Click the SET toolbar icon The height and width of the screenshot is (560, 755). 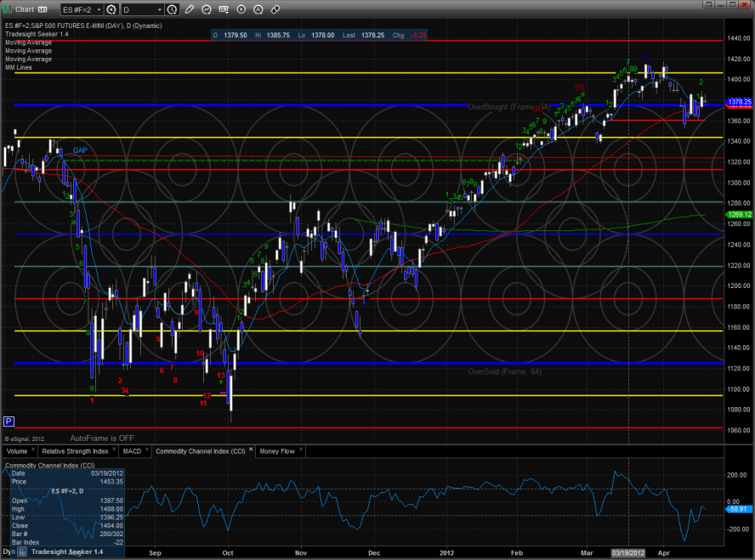click(x=224, y=10)
